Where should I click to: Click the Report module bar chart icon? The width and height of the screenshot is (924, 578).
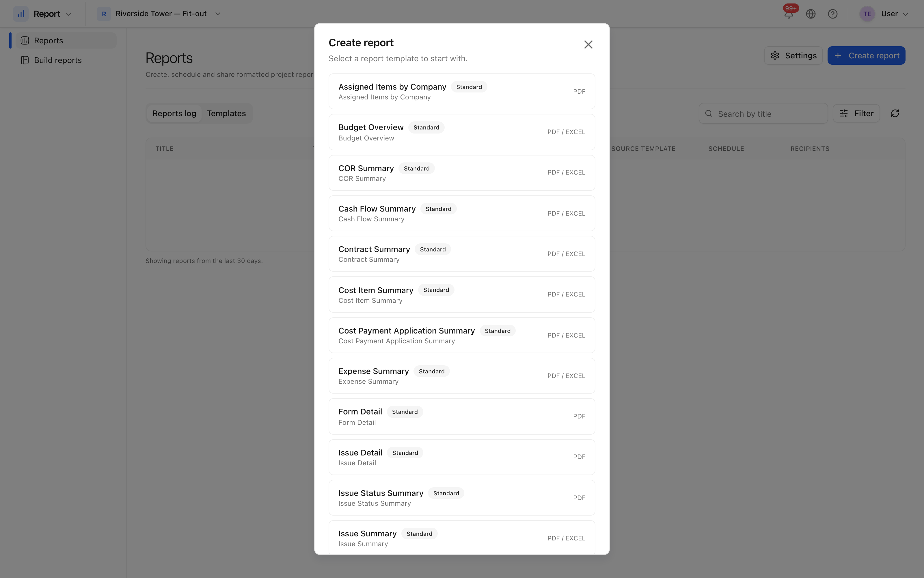[21, 14]
